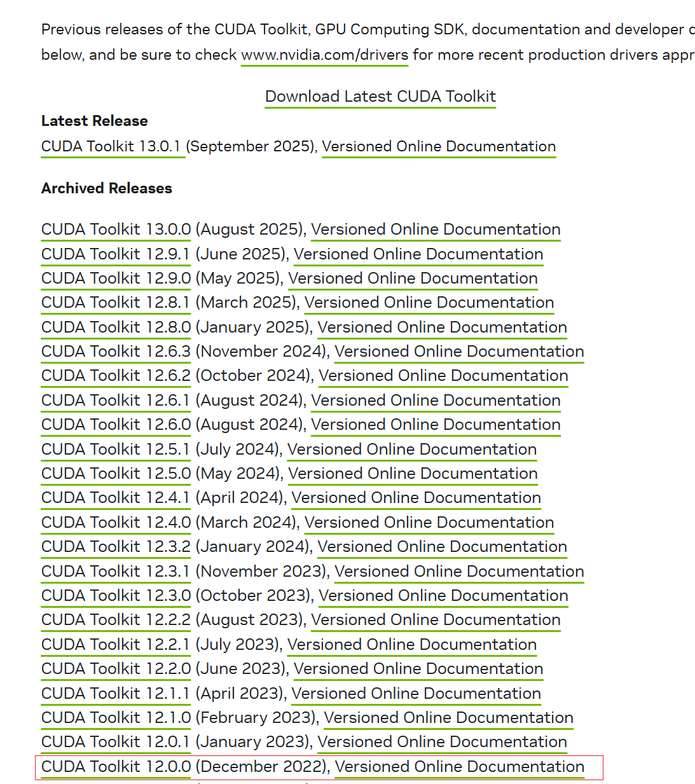Open Versioned Online Documentation for January 2024
The image size is (695, 784).
[443, 547]
